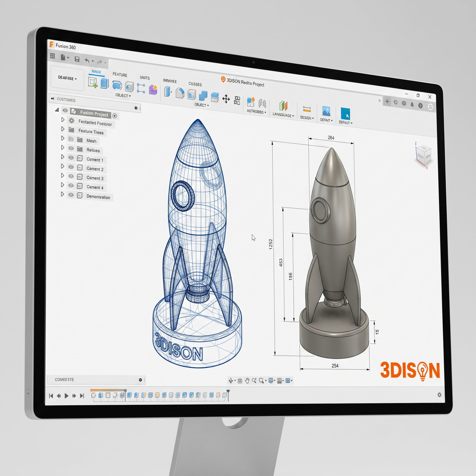The image size is (476, 476).
Task: Show the hidden Mesh folder via eye
Action: pyautogui.click(x=71, y=139)
